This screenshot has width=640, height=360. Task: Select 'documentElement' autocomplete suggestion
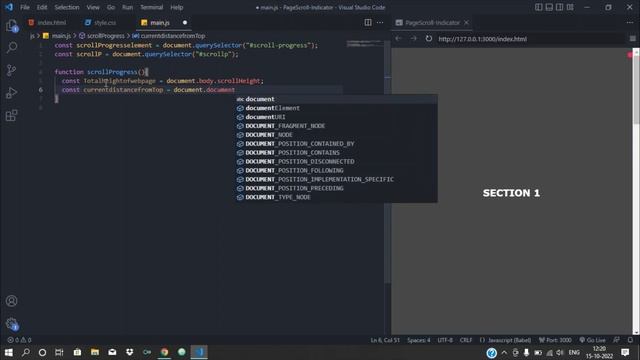pyautogui.click(x=336, y=108)
